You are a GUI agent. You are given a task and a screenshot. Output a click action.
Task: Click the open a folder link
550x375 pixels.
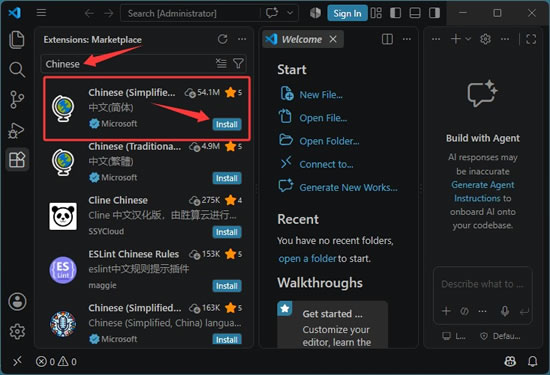coord(307,259)
